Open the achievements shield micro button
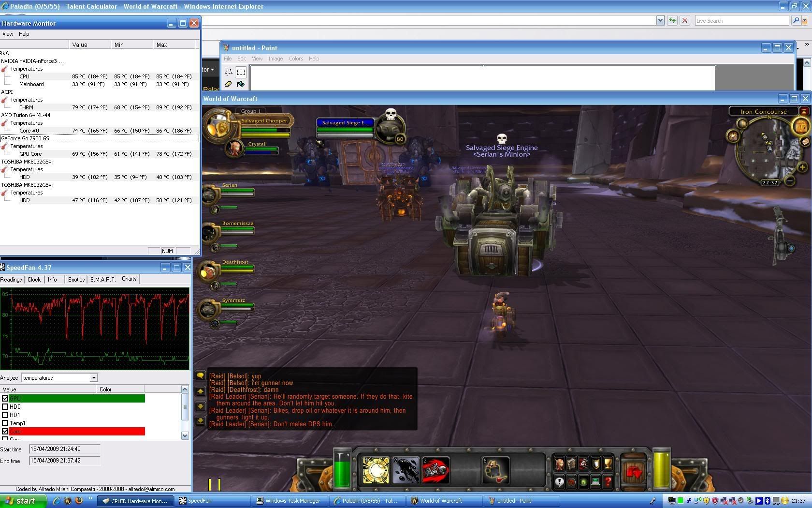 point(595,463)
